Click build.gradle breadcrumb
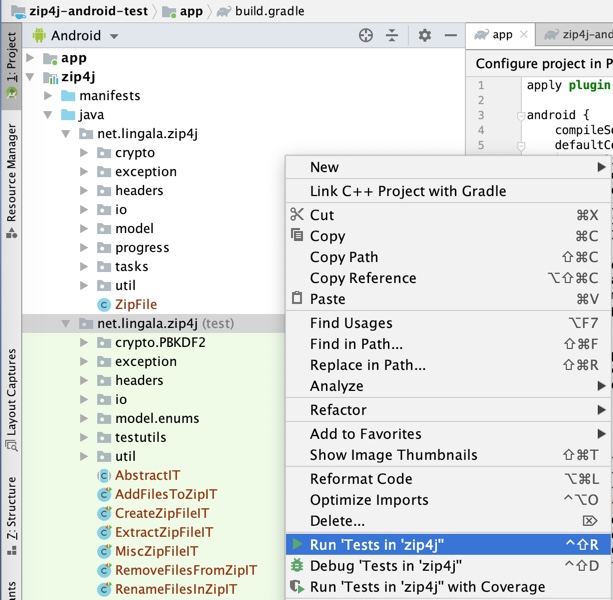The width and height of the screenshot is (613, 600). 260,11
